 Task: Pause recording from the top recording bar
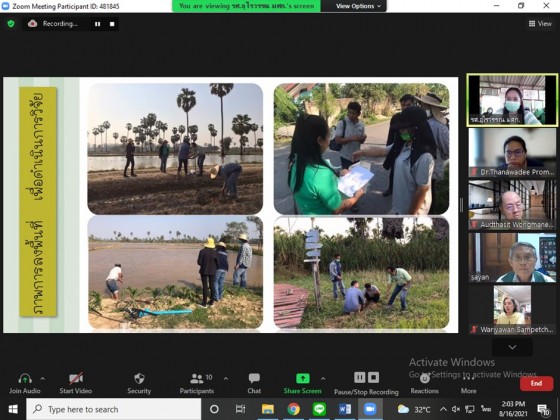pyautogui.click(x=98, y=24)
